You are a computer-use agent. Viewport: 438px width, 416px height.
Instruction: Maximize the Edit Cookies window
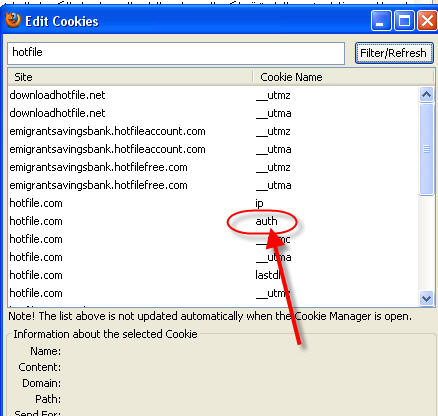click(x=404, y=21)
